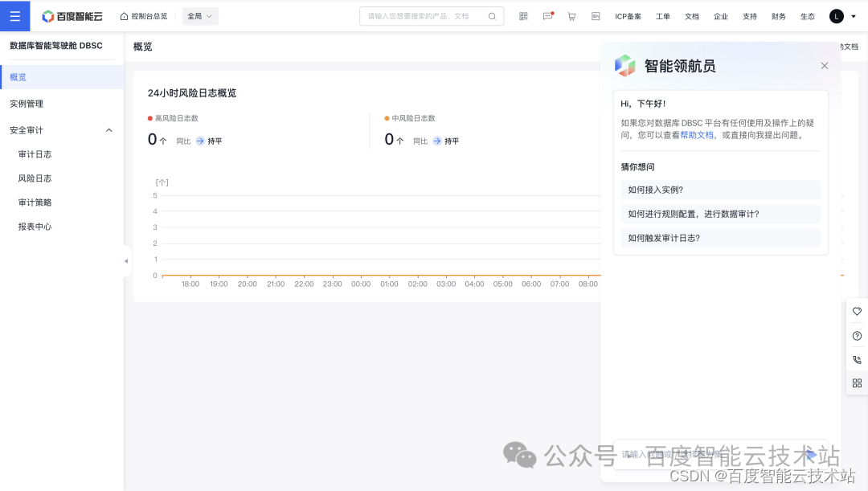Click the 00:00 chart axis label
868x491 pixels.
pos(361,284)
